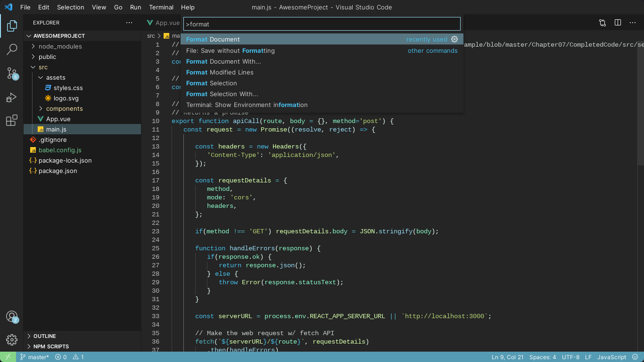Choose File: Save without Formatting
The height and width of the screenshot is (362, 644).
point(322,50)
